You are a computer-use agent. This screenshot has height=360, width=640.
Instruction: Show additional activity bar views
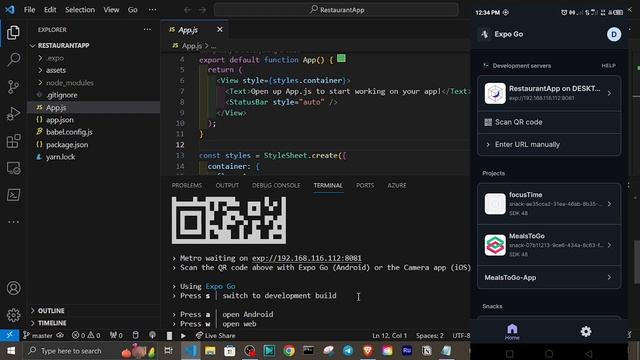(x=13, y=222)
